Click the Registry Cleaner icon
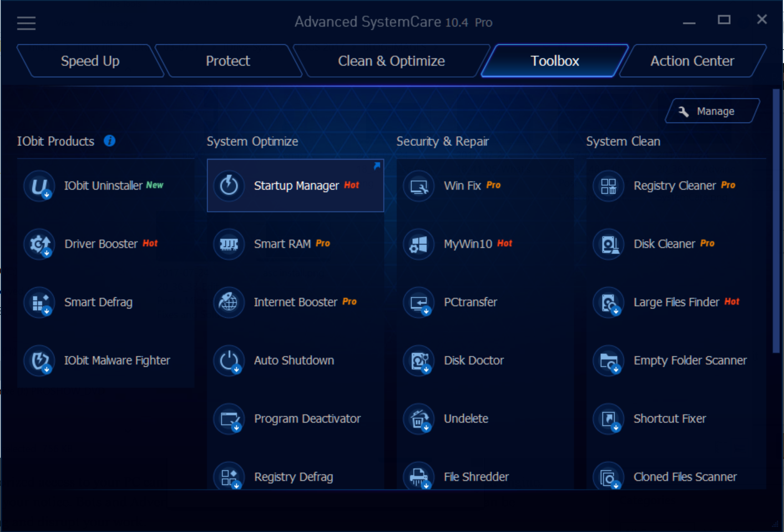The width and height of the screenshot is (784, 532). coord(608,186)
